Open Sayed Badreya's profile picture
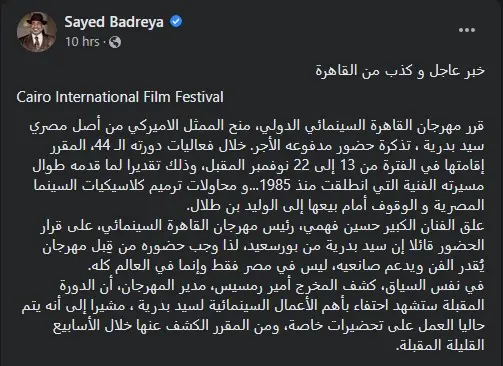 tap(37, 32)
